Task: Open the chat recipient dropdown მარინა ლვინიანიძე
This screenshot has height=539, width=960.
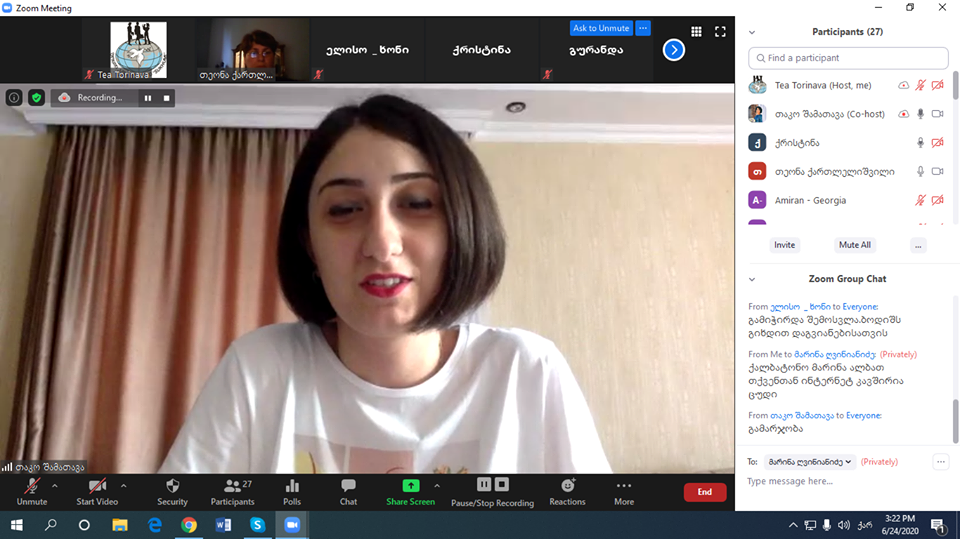Action: tap(809, 462)
